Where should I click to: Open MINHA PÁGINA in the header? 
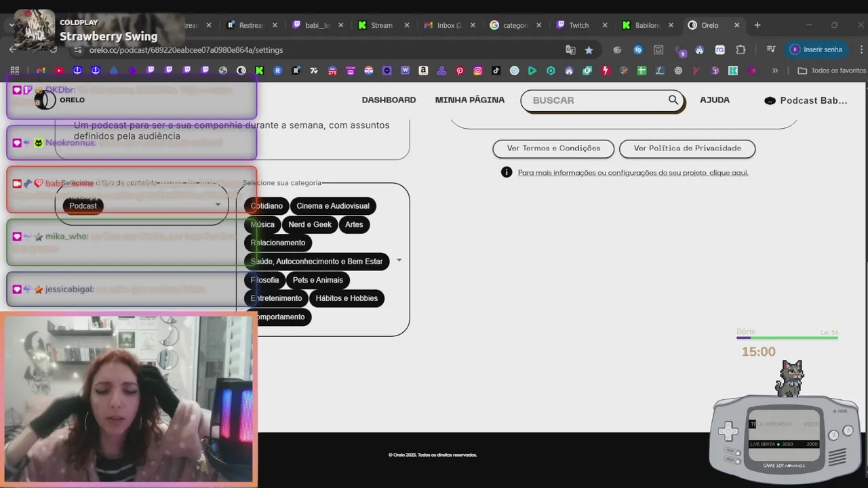(x=470, y=100)
